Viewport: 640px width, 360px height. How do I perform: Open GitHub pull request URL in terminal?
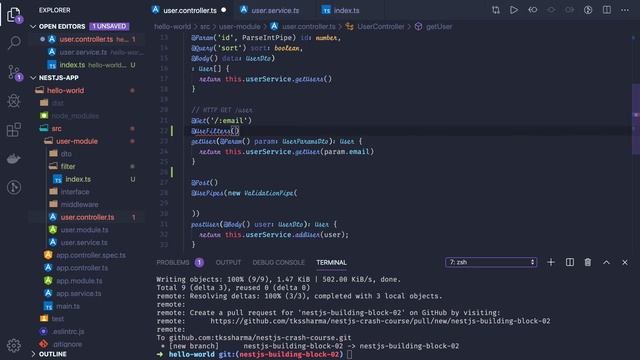click(380, 321)
